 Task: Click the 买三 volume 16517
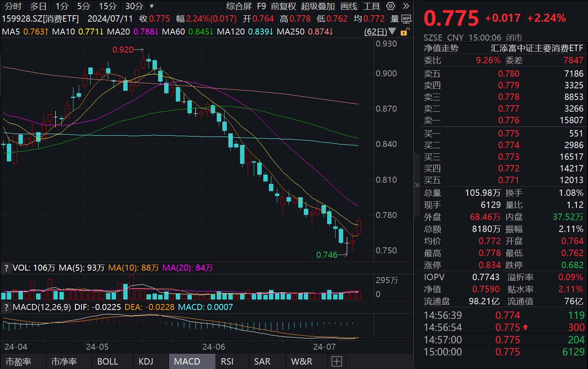[x=572, y=157]
